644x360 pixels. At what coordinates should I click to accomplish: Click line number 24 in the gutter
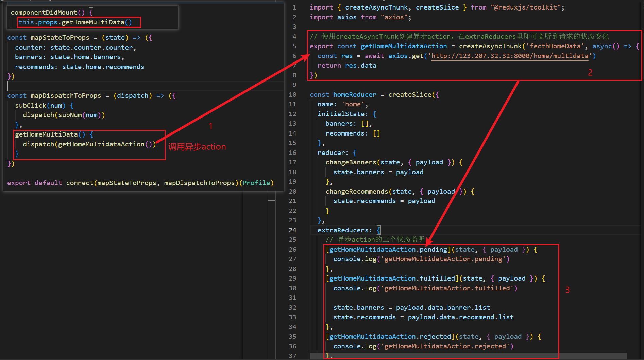point(292,230)
